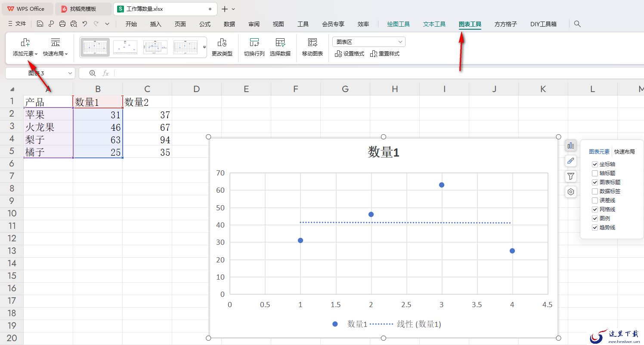Click the Print icon in quick access toolbar
Viewport: 644px width, 345px height.
coord(62,24)
